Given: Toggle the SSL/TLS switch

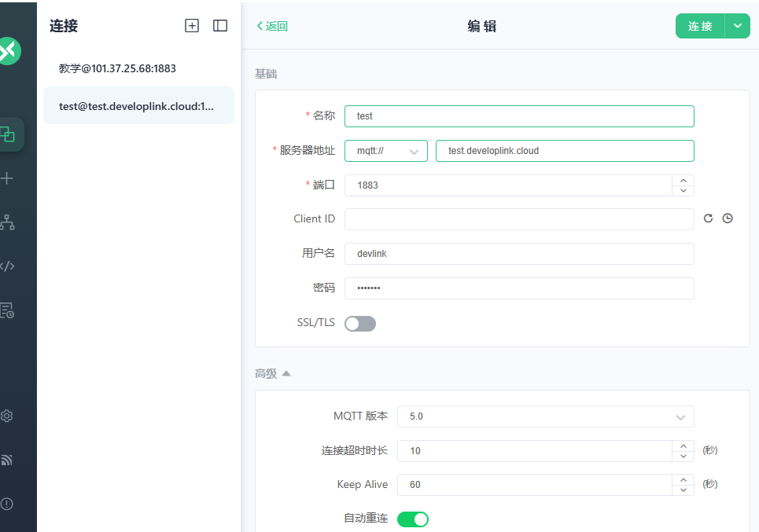Looking at the screenshot, I should pyautogui.click(x=360, y=324).
